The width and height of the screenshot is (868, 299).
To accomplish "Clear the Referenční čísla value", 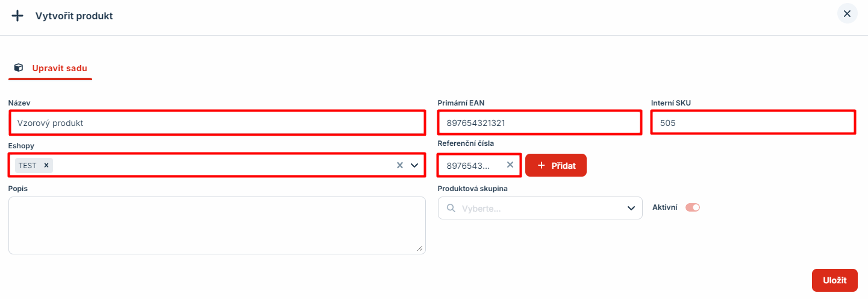I will (510, 165).
